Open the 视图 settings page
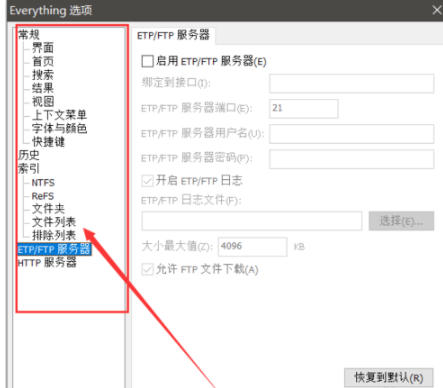443x388 pixels. coord(43,101)
